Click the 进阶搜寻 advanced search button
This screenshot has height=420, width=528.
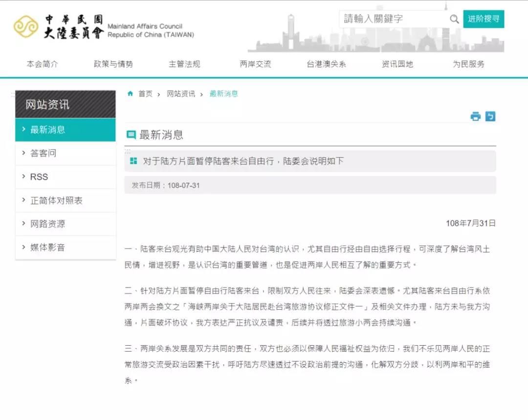tap(484, 19)
